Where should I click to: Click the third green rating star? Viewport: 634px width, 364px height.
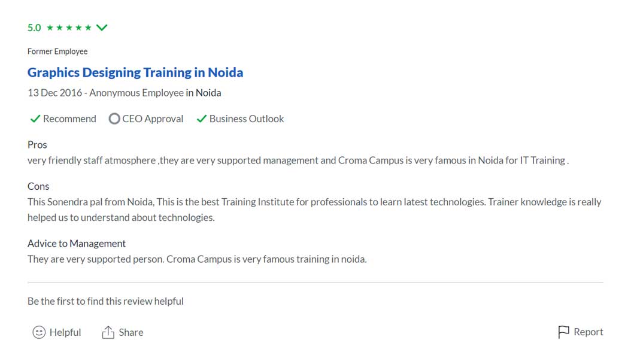pos(69,28)
